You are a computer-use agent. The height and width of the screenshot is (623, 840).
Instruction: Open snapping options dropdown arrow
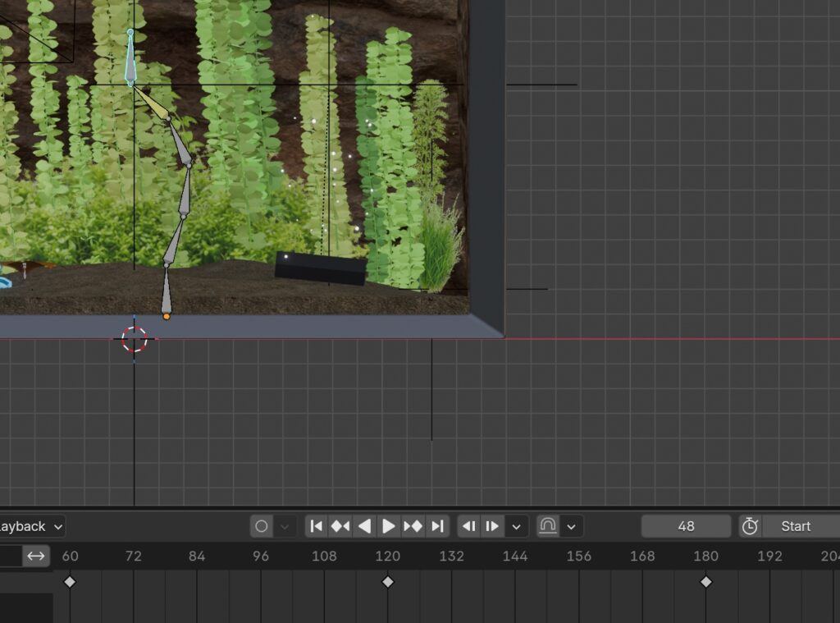[x=571, y=526]
